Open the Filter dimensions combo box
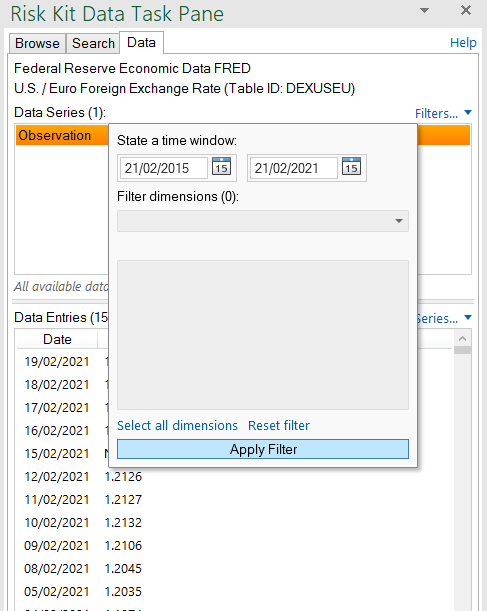Image resolution: width=487 pixels, height=611 pixels. [x=263, y=221]
